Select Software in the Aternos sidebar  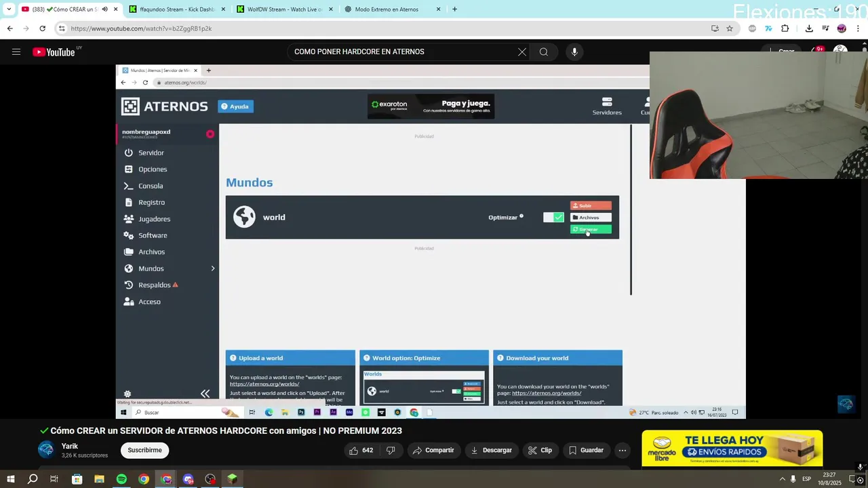(153, 235)
